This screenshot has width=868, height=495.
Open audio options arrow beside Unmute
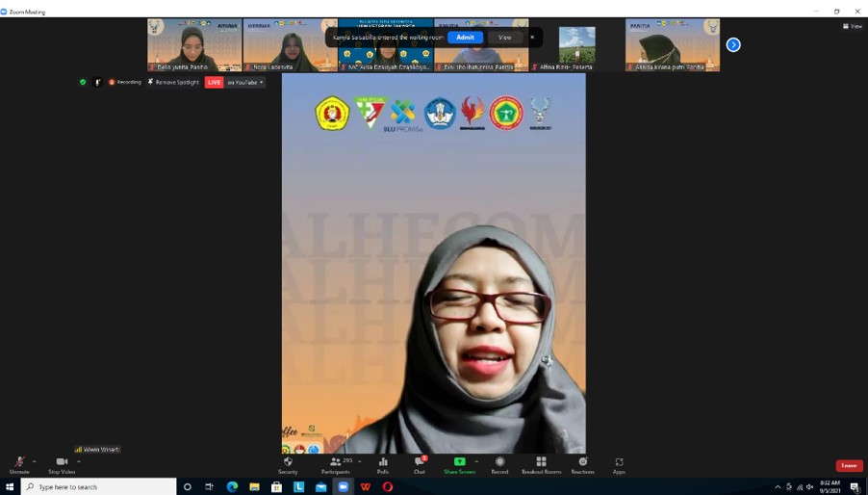tap(35, 461)
